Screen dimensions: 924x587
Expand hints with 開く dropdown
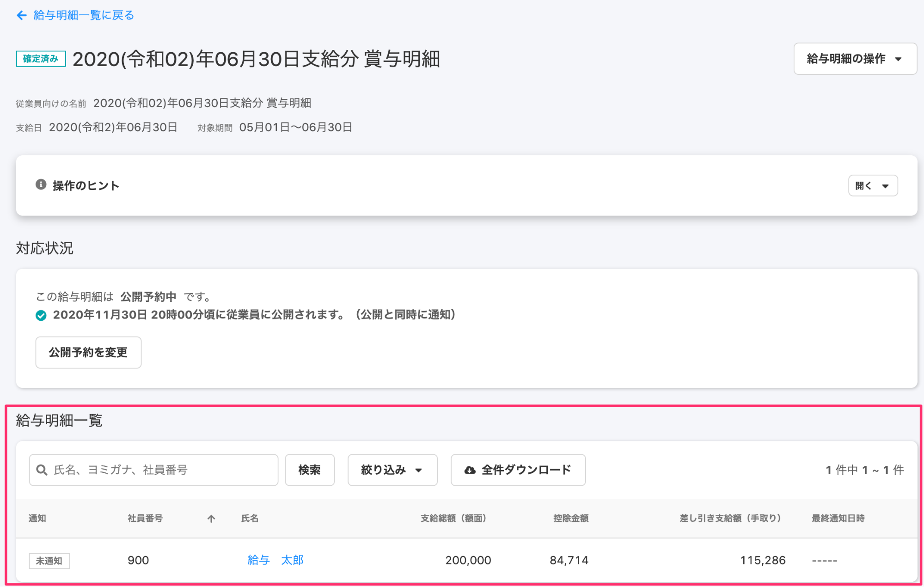[x=872, y=185]
